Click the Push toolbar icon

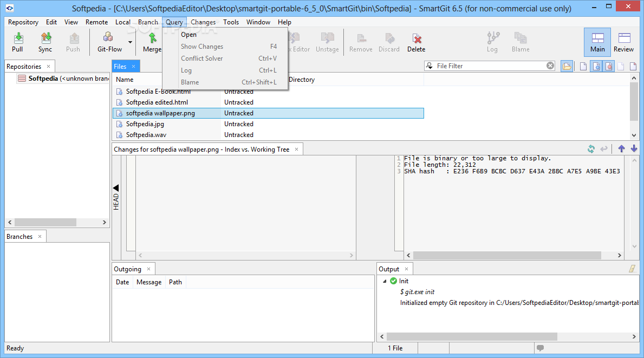coord(73,42)
